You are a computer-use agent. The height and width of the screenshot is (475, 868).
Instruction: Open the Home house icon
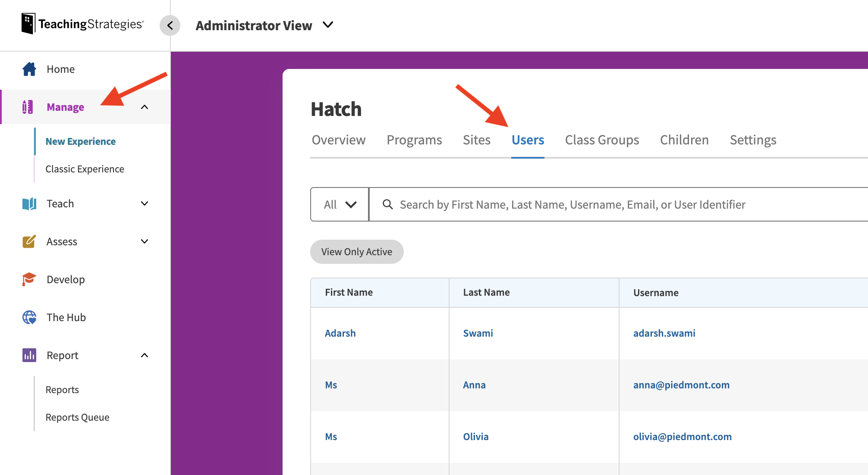tap(29, 69)
